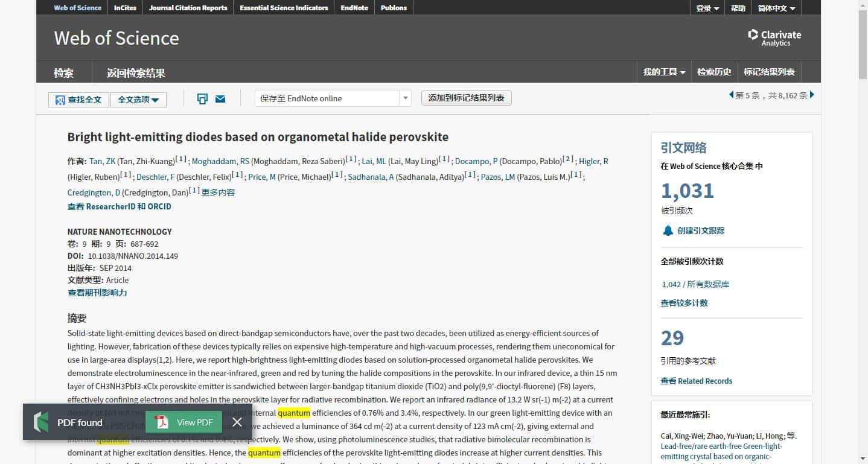This screenshot has width=868, height=464.
Task: Click the page vertical scrollbar
Action: [x=863, y=241]
